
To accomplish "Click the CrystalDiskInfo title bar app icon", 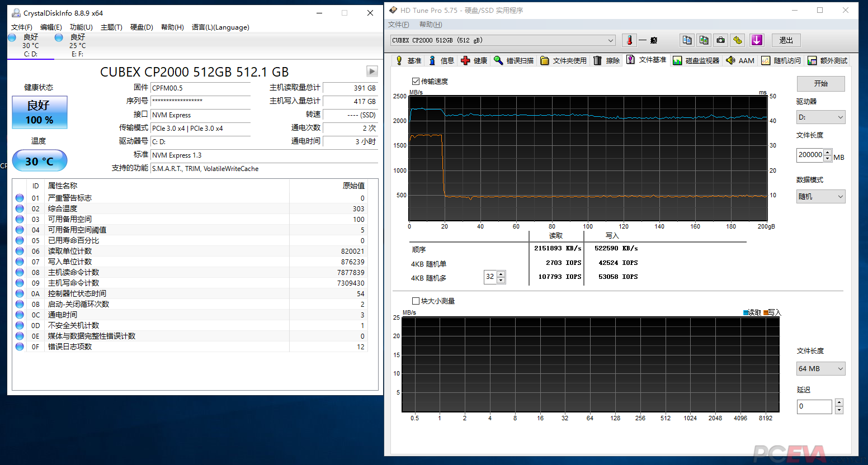I will 16,13.
